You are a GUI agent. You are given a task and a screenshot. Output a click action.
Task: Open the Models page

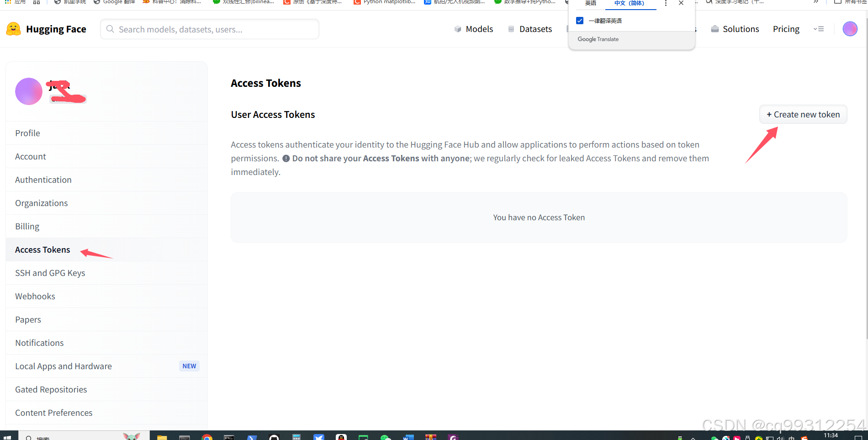click(x=474, y=29)
